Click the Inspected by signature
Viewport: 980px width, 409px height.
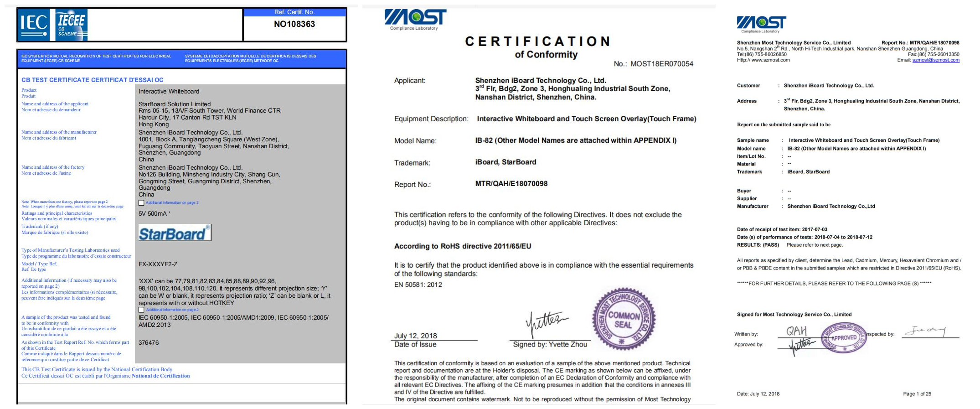[925, 331]
